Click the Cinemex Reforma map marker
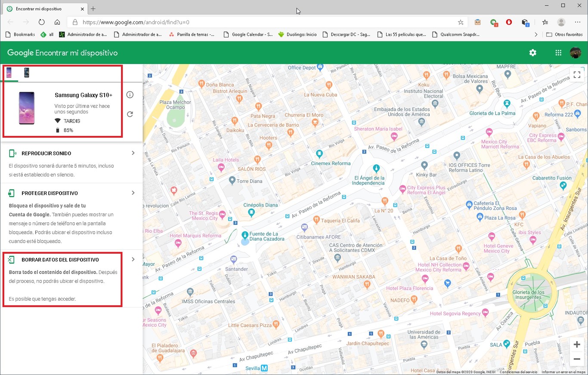The height and width of the screenshot is (375, 588). (319, 154)
